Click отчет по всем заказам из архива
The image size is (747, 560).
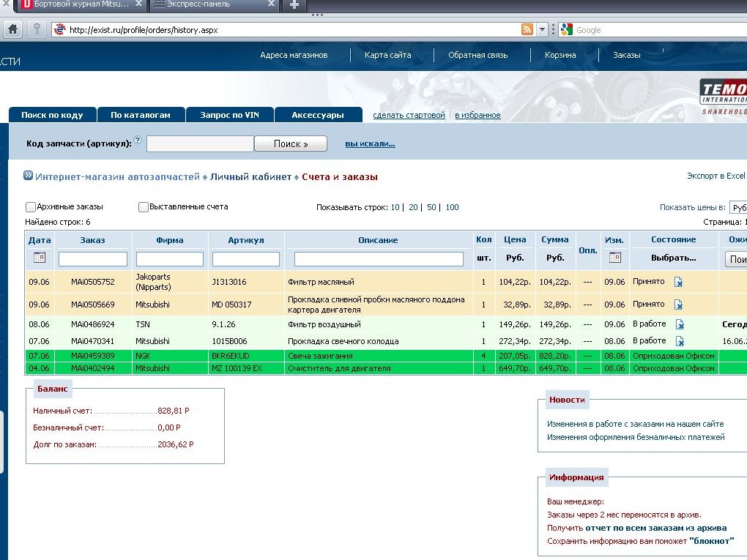pyautogui.click(x=656, y=528)
